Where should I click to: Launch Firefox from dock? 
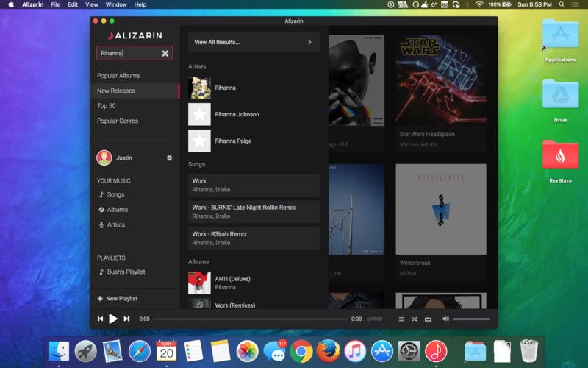click(328, 351)
